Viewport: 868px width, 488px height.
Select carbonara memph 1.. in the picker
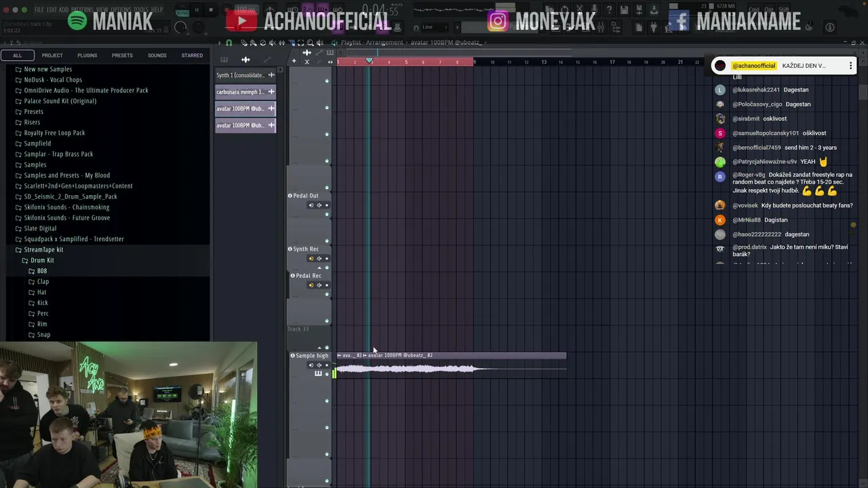tap(245, 91)
